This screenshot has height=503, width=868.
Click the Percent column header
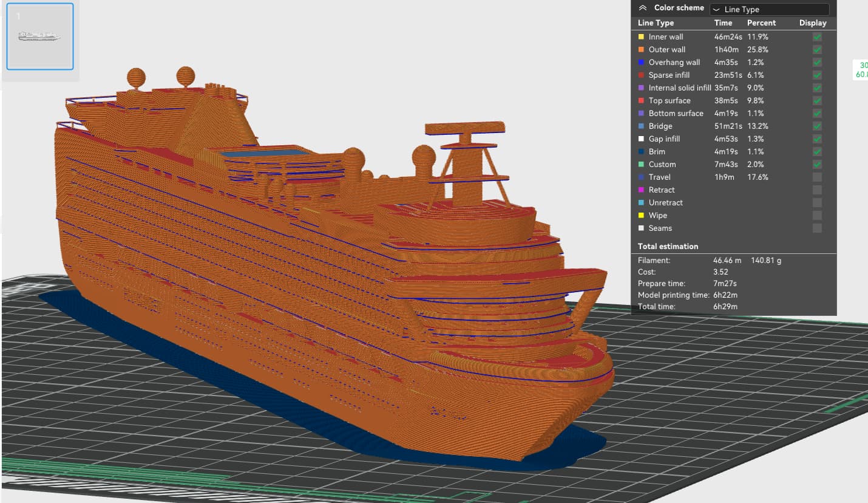[761, 22]
